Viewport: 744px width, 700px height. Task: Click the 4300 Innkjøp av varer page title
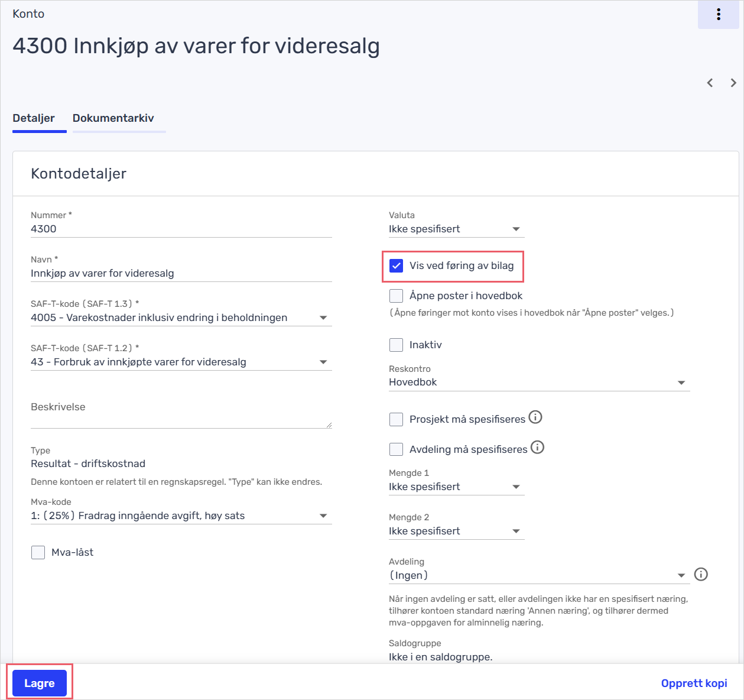click(196, 46)
